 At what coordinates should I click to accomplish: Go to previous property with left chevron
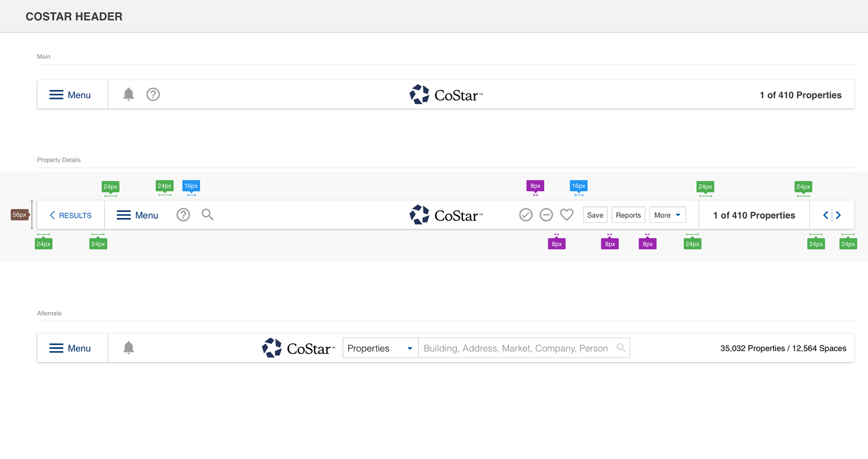point(826,215)
